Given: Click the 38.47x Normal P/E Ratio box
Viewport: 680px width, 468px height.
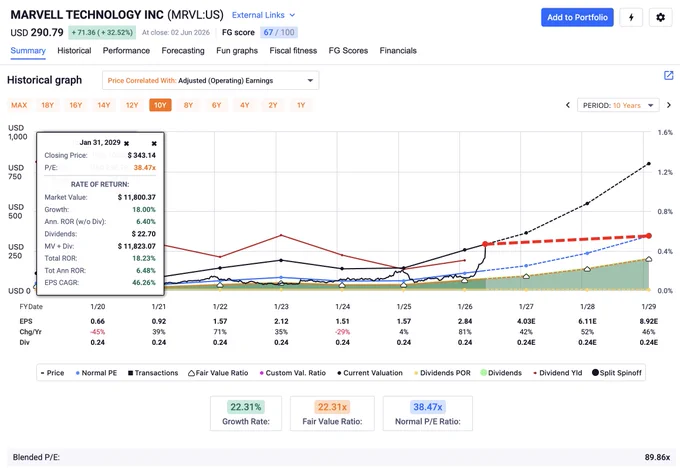Looking at the screenshot, I should pos(428,413).
